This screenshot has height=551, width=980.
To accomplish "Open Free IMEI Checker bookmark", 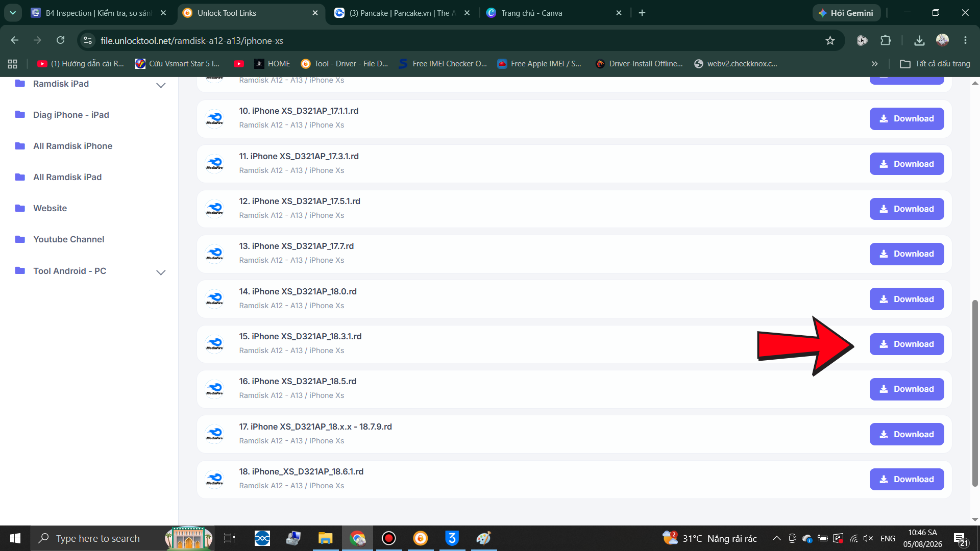I will (x=443, y=64).
